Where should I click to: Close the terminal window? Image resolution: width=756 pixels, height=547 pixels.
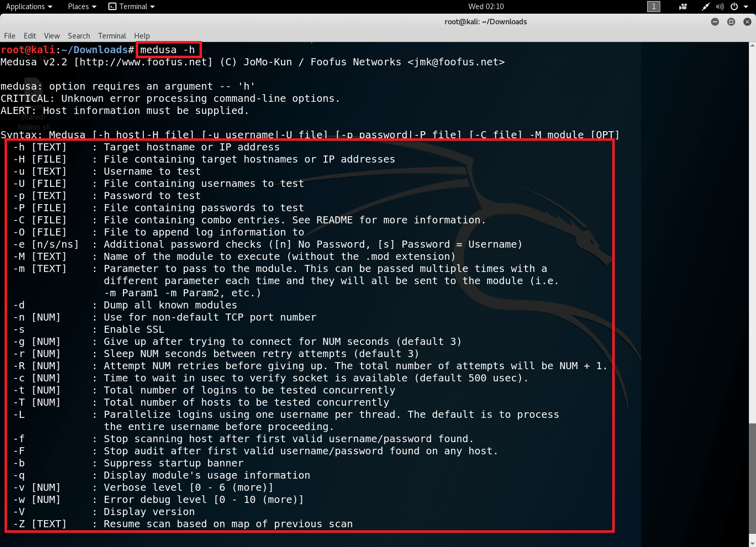point(747,22)
